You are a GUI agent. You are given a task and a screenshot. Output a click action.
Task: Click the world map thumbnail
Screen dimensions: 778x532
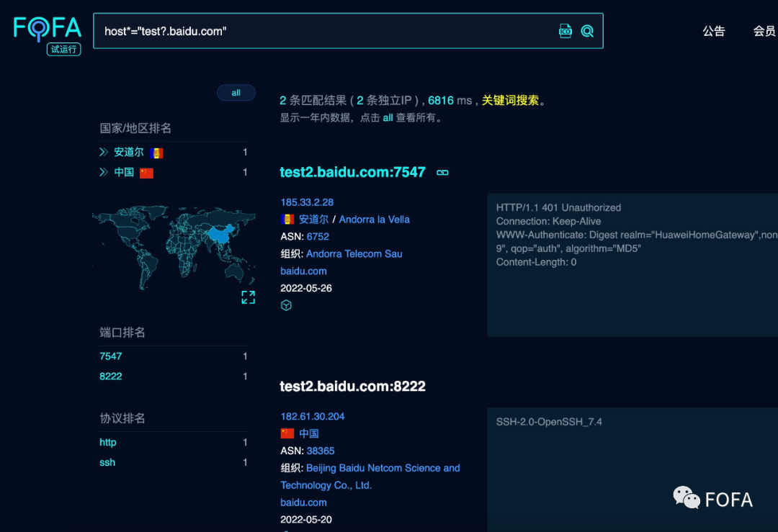(x=174, y=248)
